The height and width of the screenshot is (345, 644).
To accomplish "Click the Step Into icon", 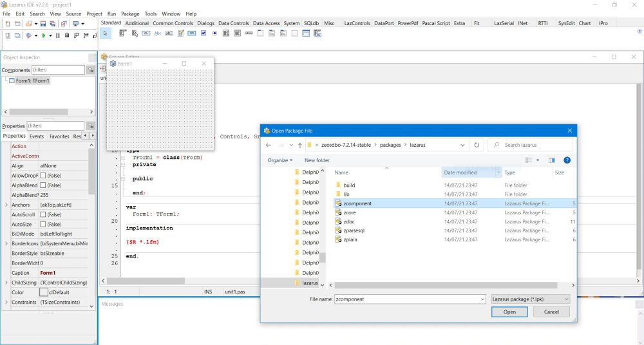I will 77,36.
